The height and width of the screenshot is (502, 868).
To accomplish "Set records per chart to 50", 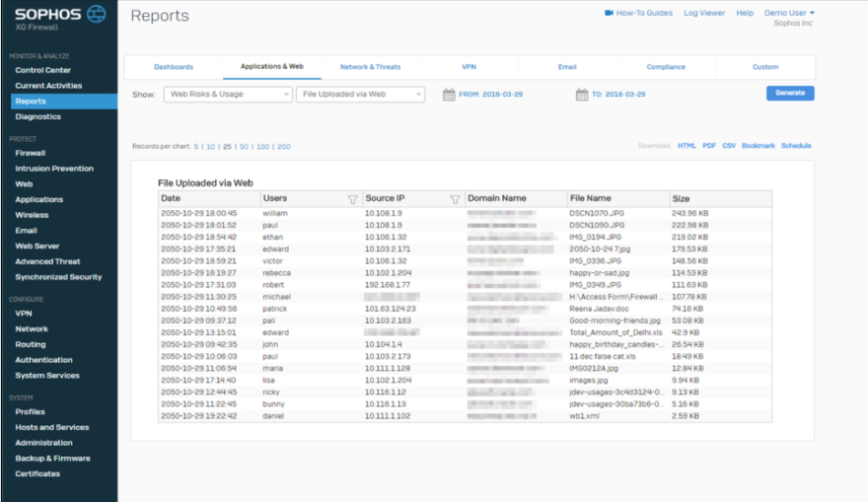I will [x=244, y=146].
